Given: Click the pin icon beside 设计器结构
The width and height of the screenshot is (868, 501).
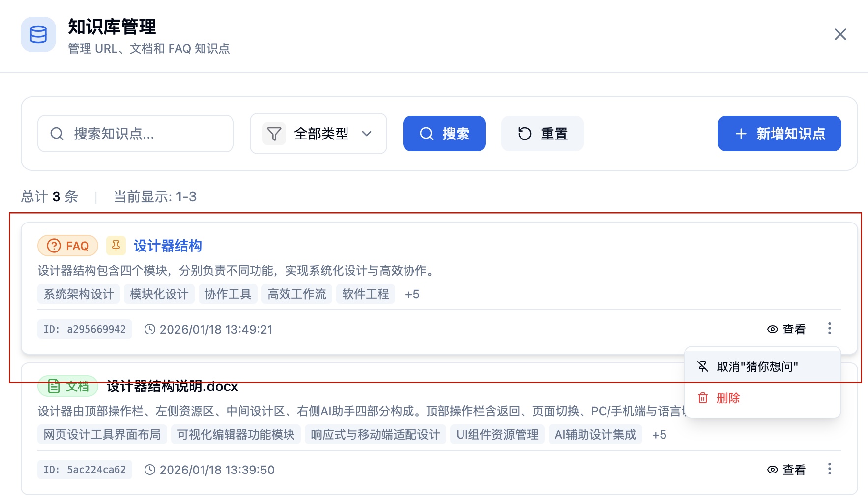Looking at the screenshot, I should pyautogui.click(x=116, y=246).
